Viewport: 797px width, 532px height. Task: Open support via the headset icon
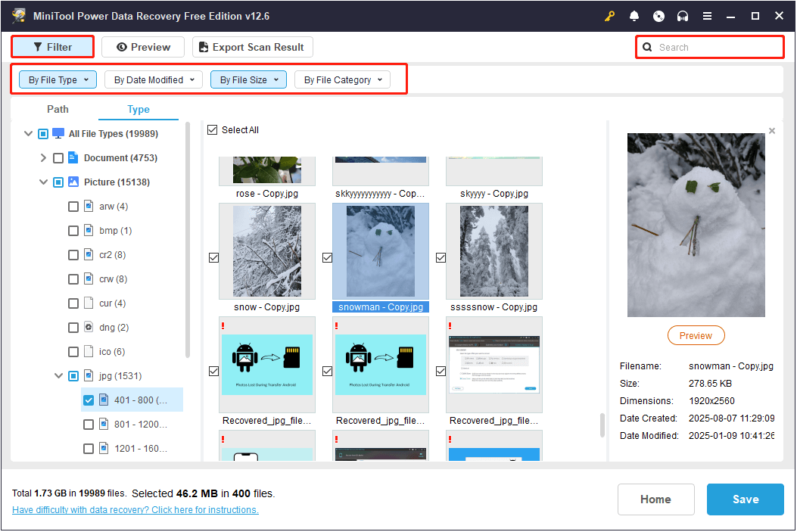683,15
